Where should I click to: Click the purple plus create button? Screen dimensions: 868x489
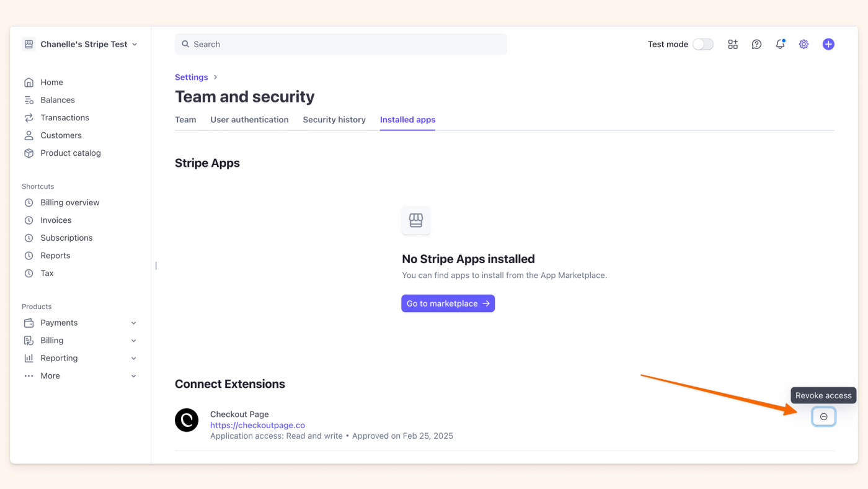tap(828, 44)
